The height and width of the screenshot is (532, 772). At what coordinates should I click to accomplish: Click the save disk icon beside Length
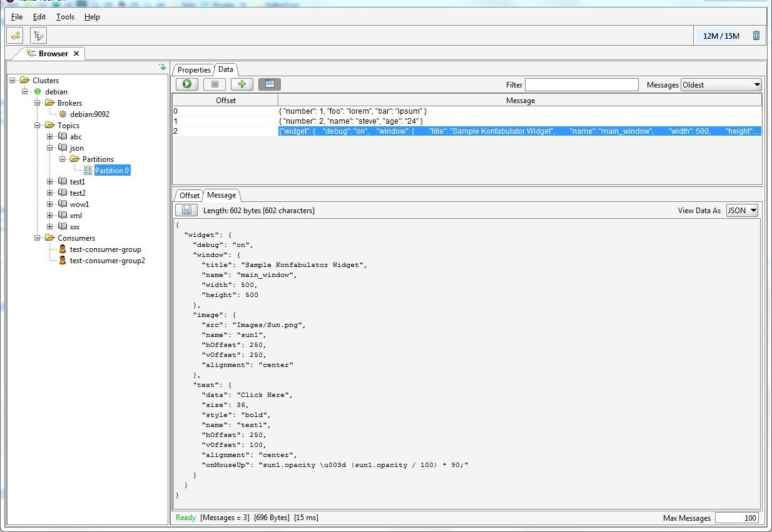click(186, 211)
